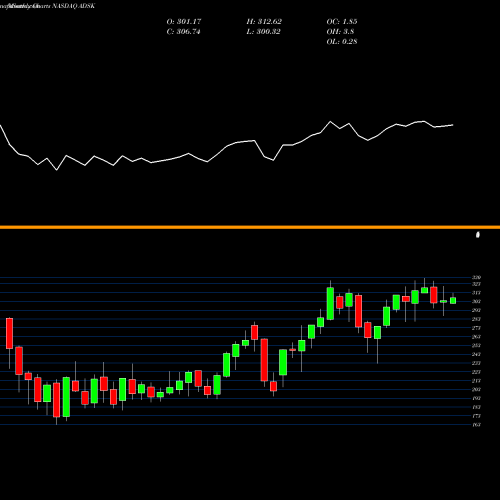Select the open price O: 301.17
This screenshot has height=500, width=500.
[184, 22]
